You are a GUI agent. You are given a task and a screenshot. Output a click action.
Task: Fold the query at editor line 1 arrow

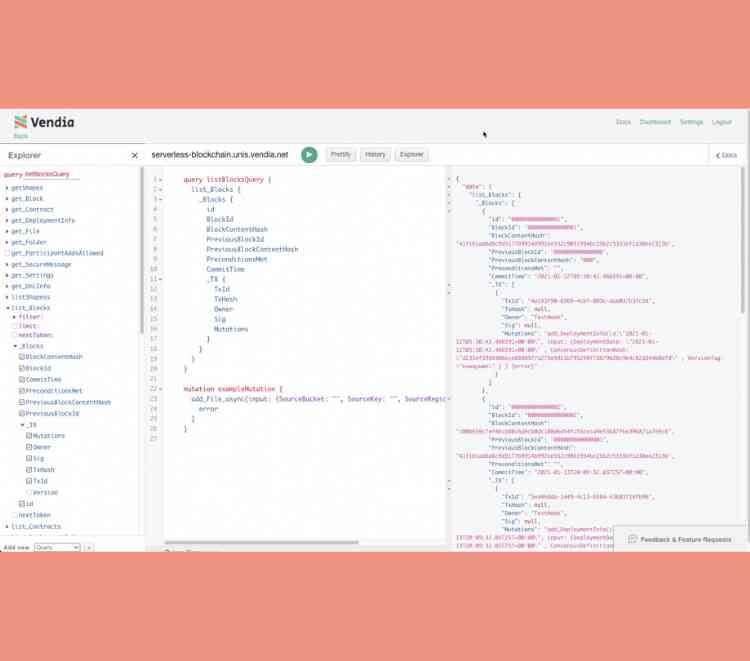161,180
